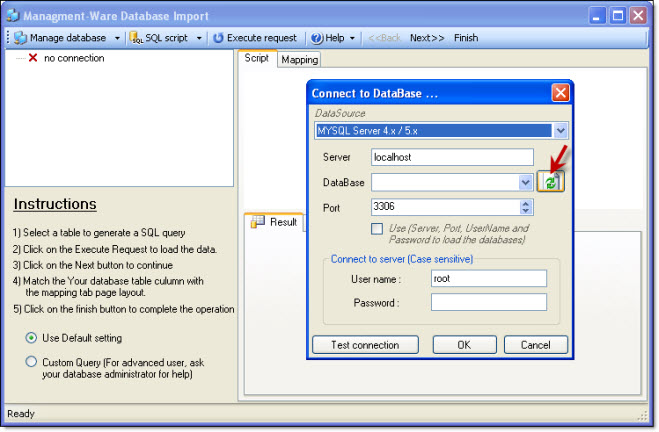The height and width of the screenshot is (432, 659).
Task: Click the Test connection button
Action: [365, 345]
